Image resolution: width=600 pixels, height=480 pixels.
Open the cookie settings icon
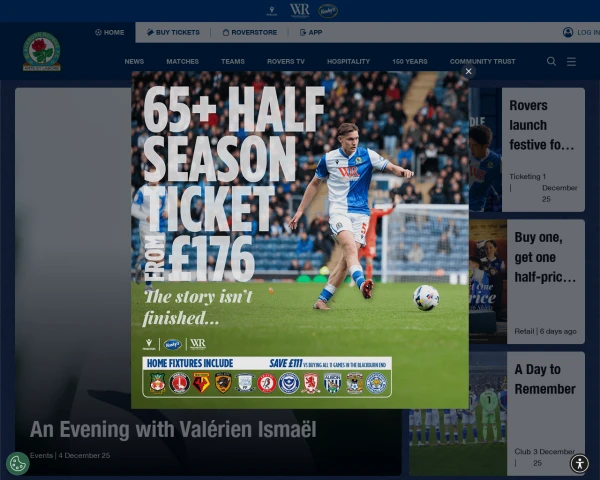tap(18, 464)
